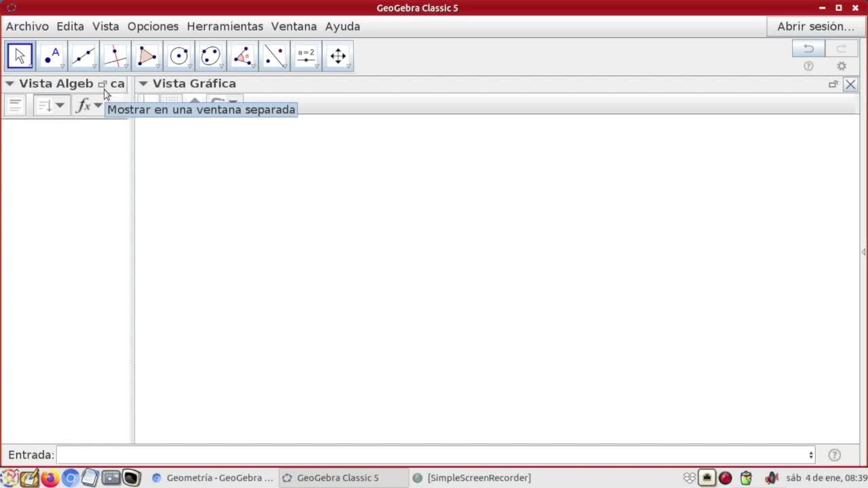Open line tool options dropdown arrow
This screenshot has height=488, width=868.
pos(94,66)
